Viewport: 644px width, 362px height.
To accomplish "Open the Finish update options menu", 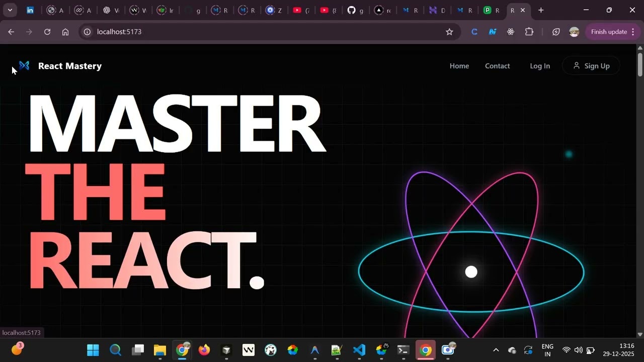I will click(632, 32).
